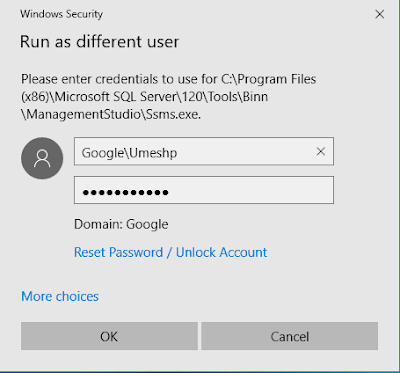This screenshot has height=373, width=400.
Task: Click the 'Windows Security' title text
Action: tap(61, 14)
